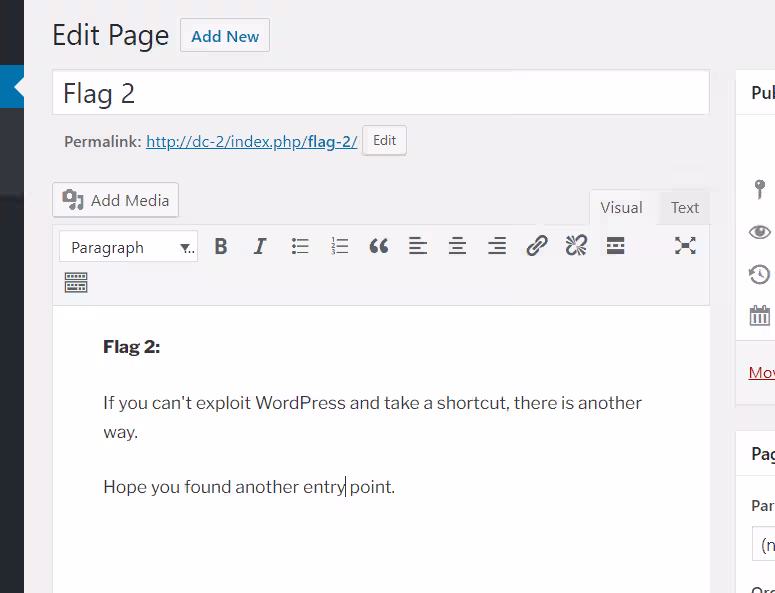Switch to the Visual editor tab
Viewport: 775px width, 593px height.
click(x=621, y=208)
